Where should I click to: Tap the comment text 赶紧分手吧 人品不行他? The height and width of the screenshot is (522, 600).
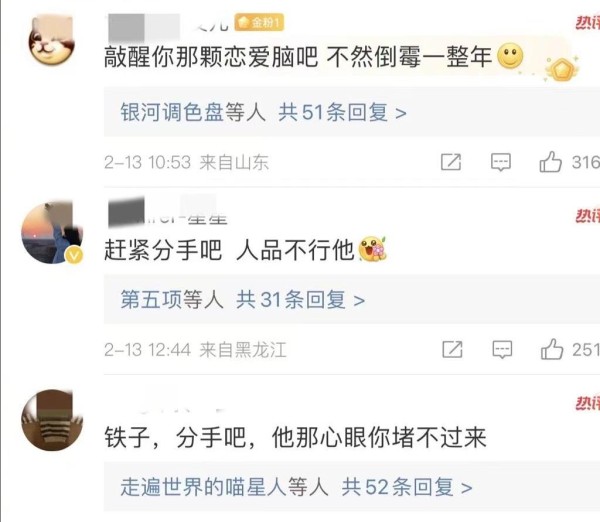pos(229,250)
